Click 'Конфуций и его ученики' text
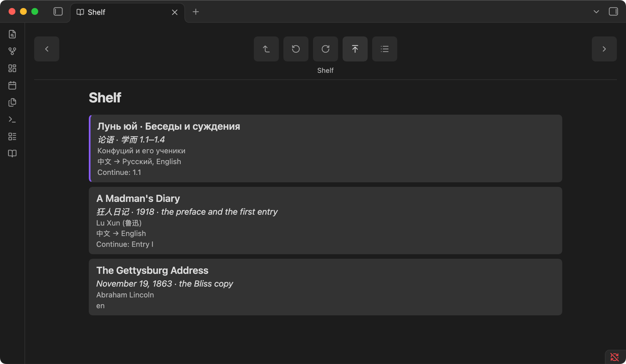626x364 pixels. pos(141,151)
